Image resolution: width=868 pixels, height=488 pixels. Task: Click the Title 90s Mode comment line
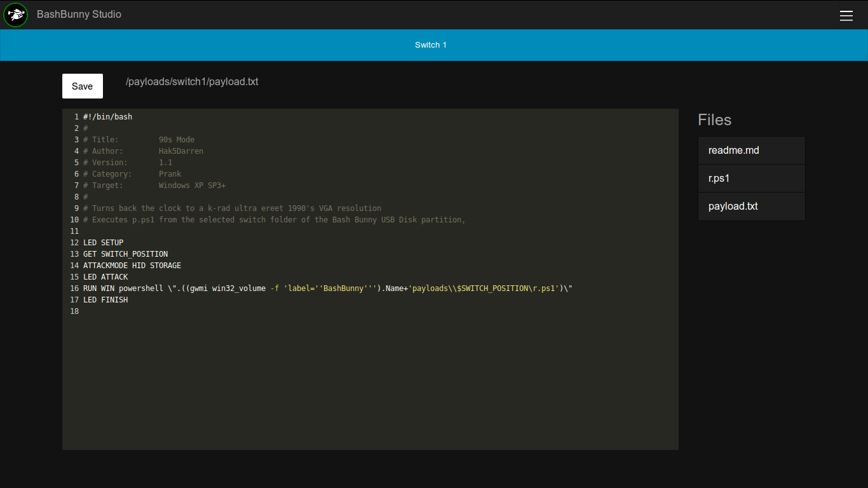pos(139,140)
